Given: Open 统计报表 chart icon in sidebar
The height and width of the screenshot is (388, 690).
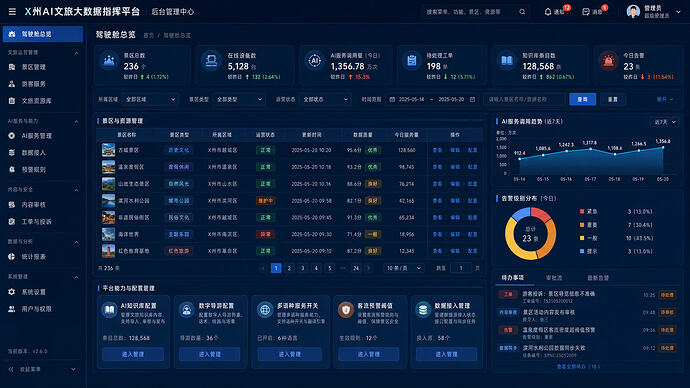Looking at the screenshot, I should point(12,256).
